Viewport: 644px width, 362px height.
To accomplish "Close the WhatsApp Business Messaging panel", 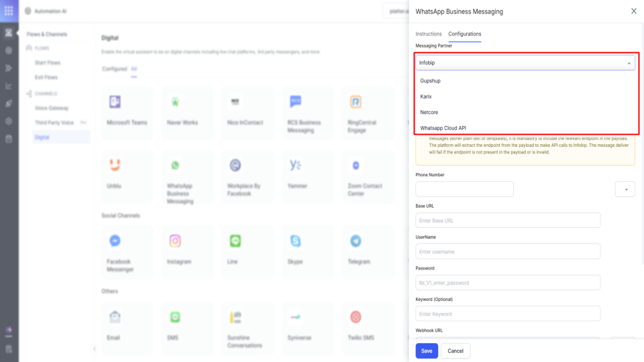I will click(x=634, y=11).
